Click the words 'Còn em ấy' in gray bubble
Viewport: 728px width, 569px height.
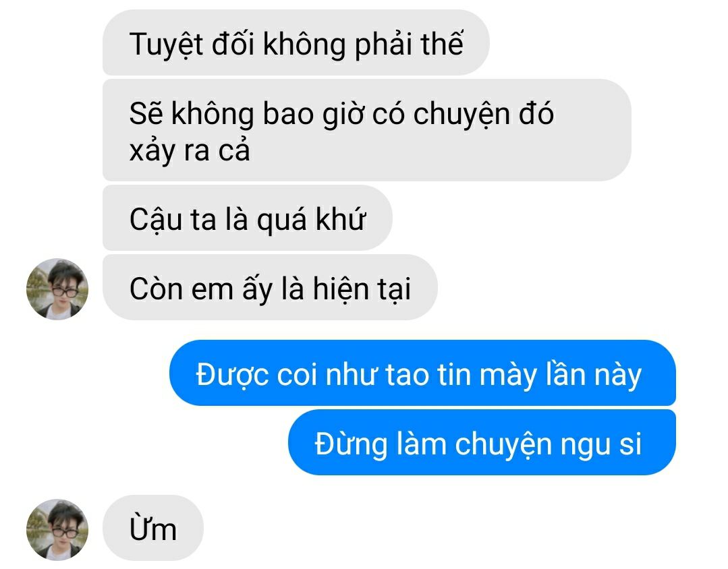click(200, 289)
